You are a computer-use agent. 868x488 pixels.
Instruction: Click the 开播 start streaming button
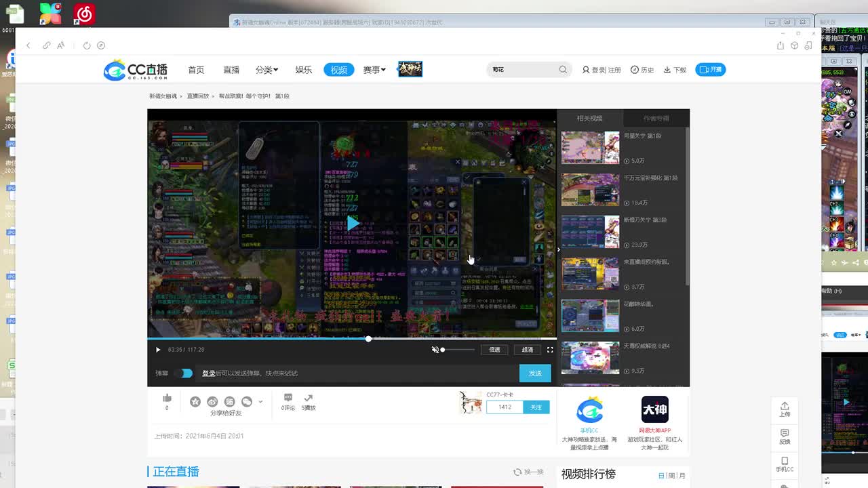[710, 70]
